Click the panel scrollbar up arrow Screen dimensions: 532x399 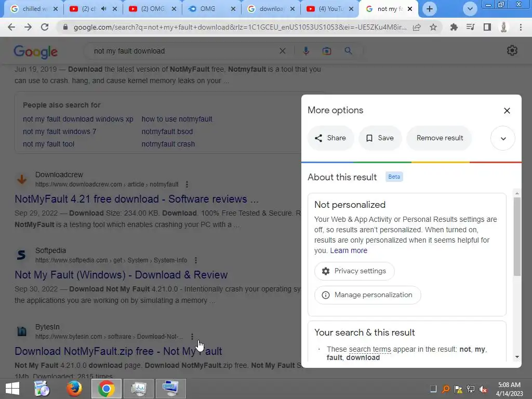click(517, 193)
